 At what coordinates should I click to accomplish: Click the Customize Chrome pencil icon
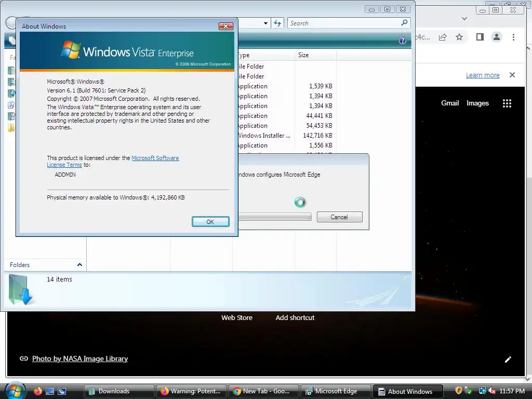(x=508, y=360)
